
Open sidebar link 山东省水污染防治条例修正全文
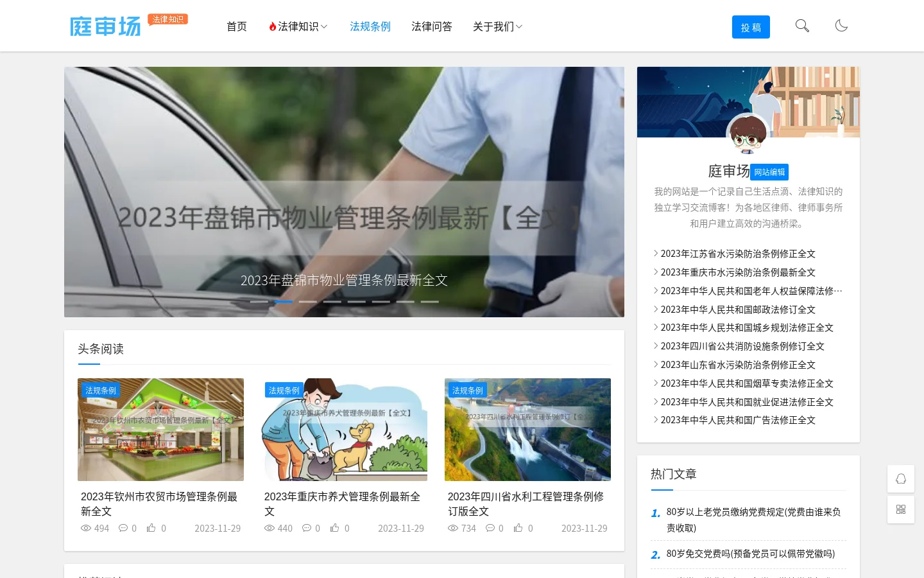tap(738, 365)
